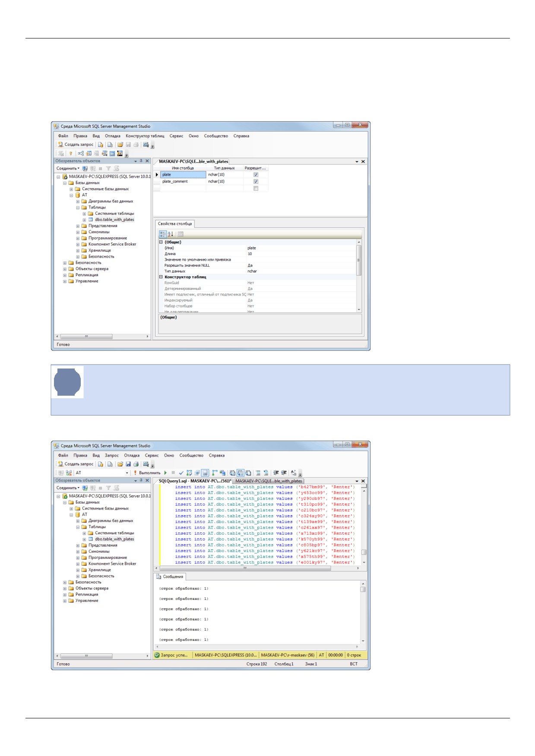Click the green debug play icon in lower window
The image size is (535, 756).
pyautogui.click(x=165, y=472)
